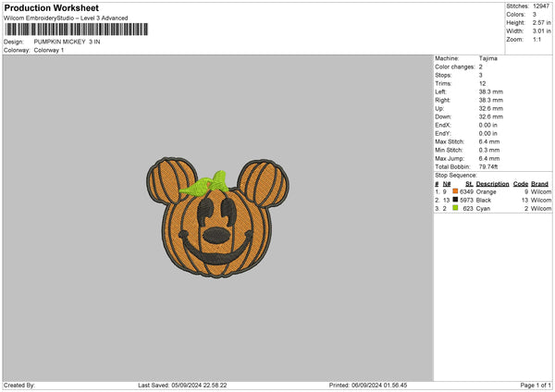Click the total bobbin value '79.74ft'
This screenshot has width=555, height=392.
pyautogui.click(x=488, y=167)
